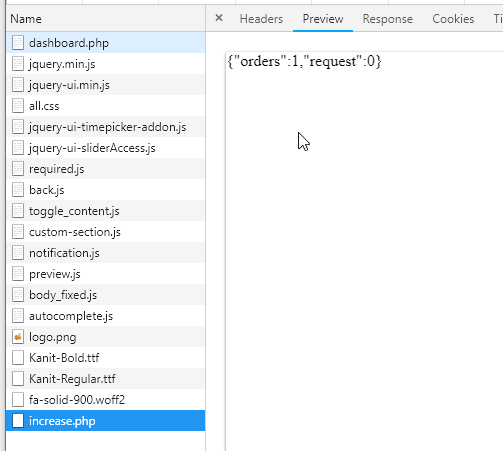
Task: Select jquery-ui-sliderAccess.js request
Action: pos(106,148)
